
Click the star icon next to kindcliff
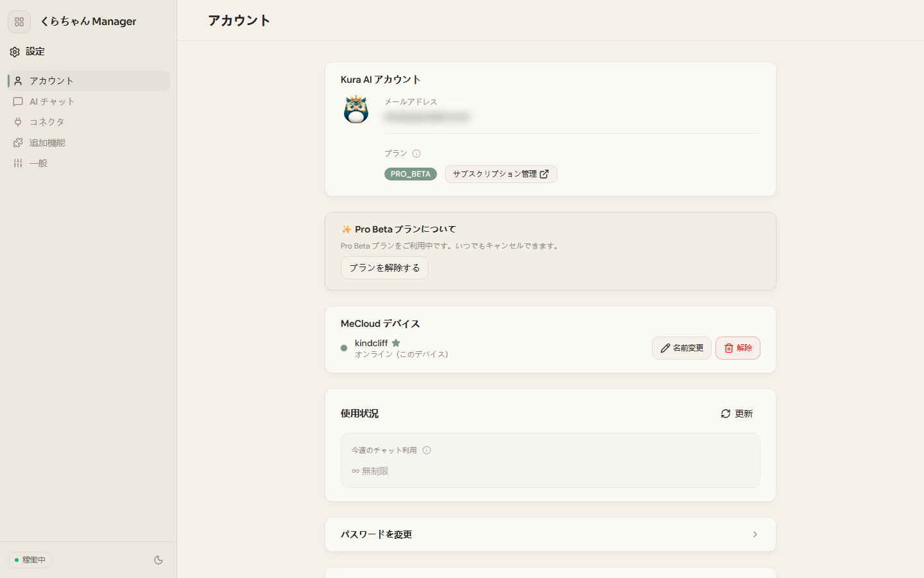click(396, 343)
